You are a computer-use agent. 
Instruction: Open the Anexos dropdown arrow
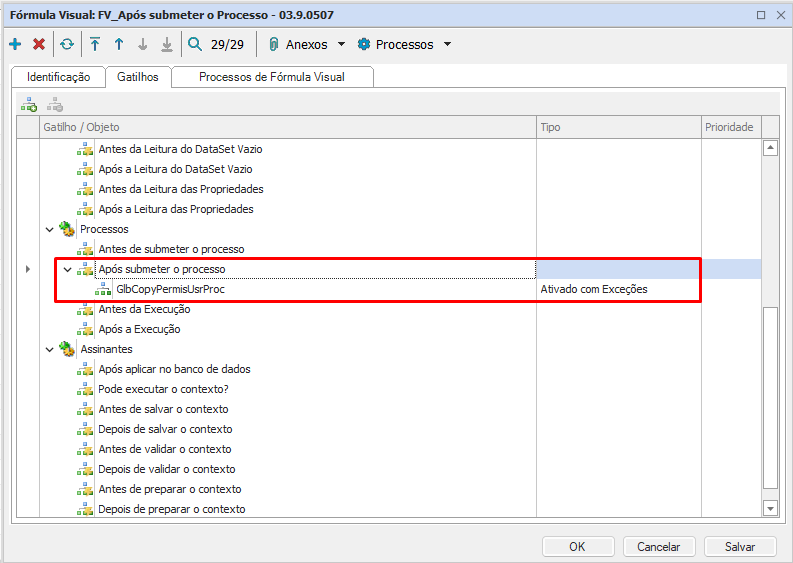point(341,45)
